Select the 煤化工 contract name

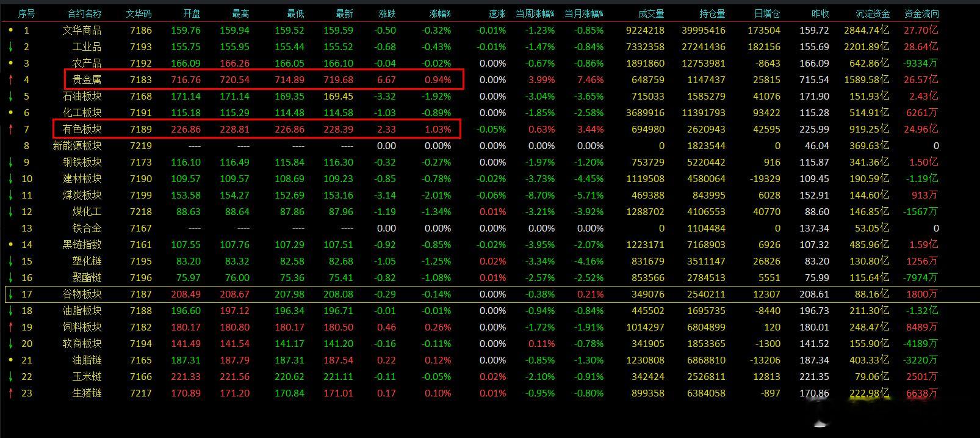(87, 211)
